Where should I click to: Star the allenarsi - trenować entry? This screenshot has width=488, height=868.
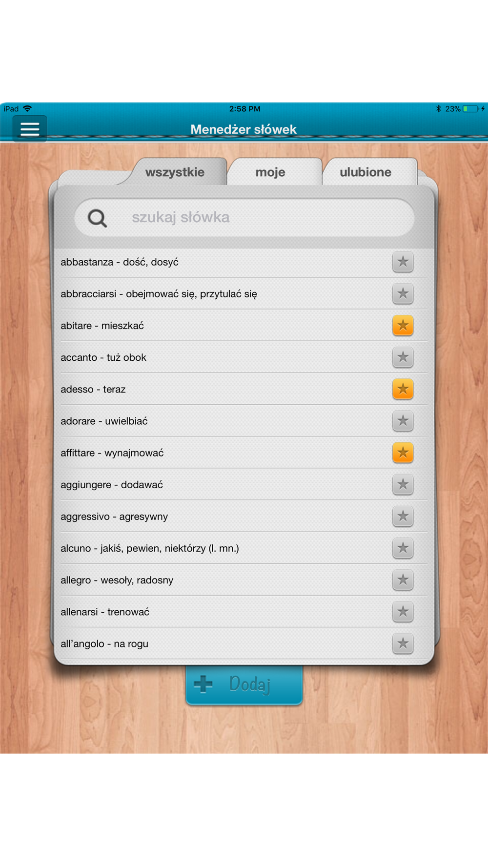point(403,612)
